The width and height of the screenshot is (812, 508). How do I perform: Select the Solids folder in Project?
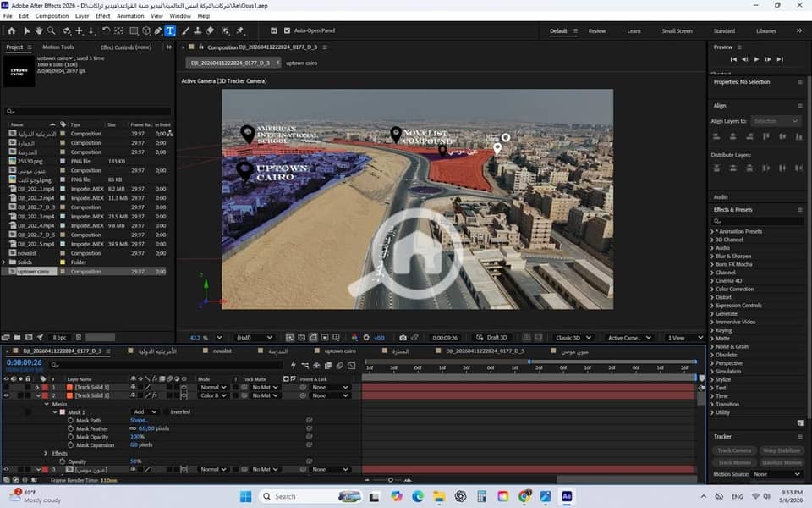(x=25, y=262)
